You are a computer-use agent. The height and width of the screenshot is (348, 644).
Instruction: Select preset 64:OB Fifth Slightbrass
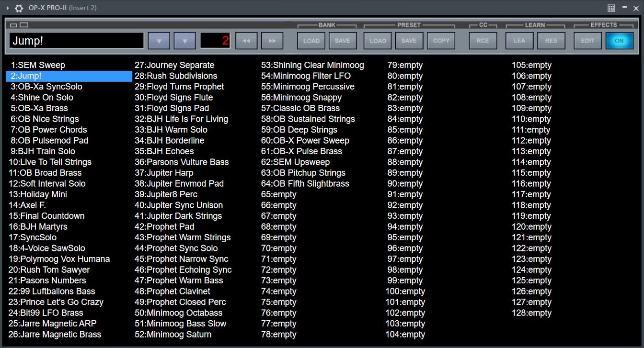(305, 183)
